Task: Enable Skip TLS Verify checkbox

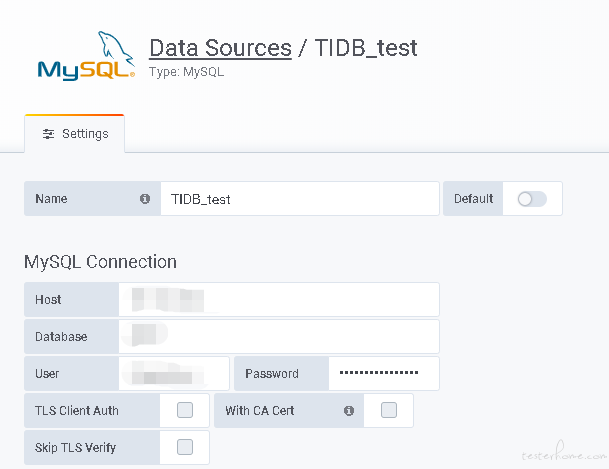Action: click(185, 447)
